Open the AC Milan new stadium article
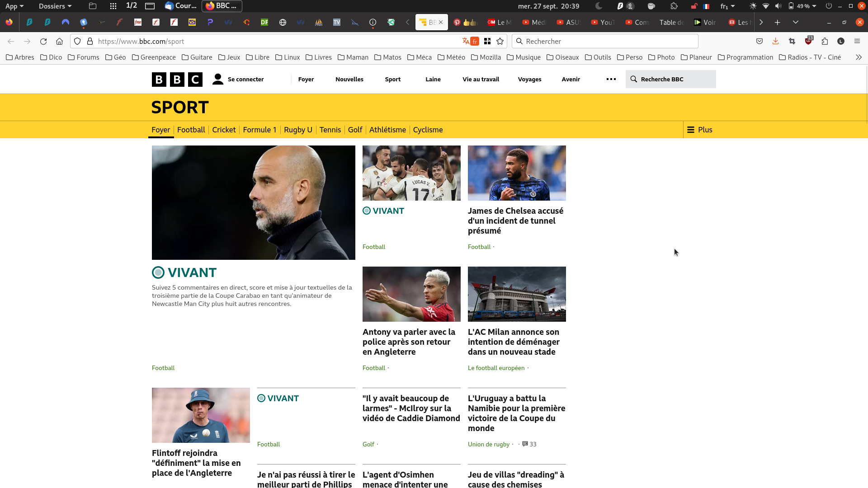This screenshot has height=488, width=868. 514,342
